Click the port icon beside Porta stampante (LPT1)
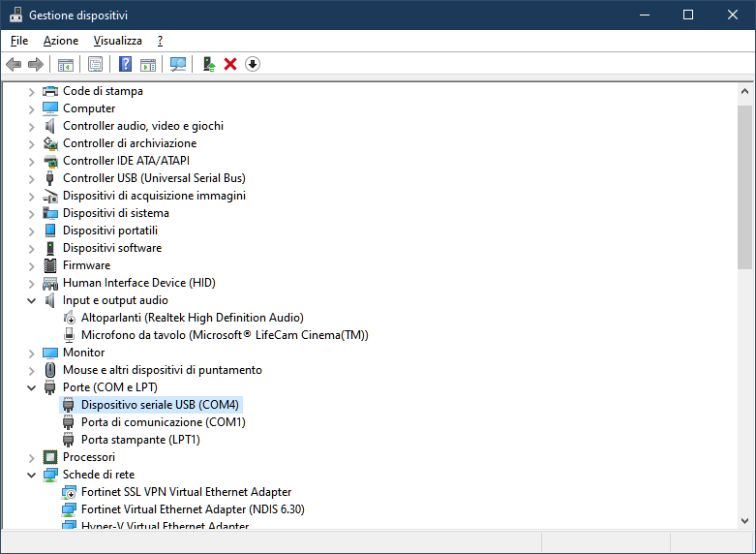Screen dimensions: 756x554 69,440
